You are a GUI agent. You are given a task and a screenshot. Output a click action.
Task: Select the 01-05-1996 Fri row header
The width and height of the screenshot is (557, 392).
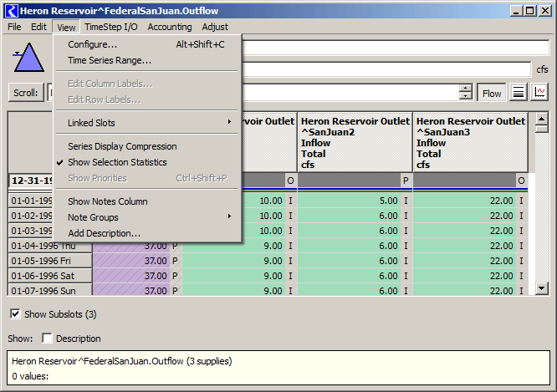[x=50, y=261]
